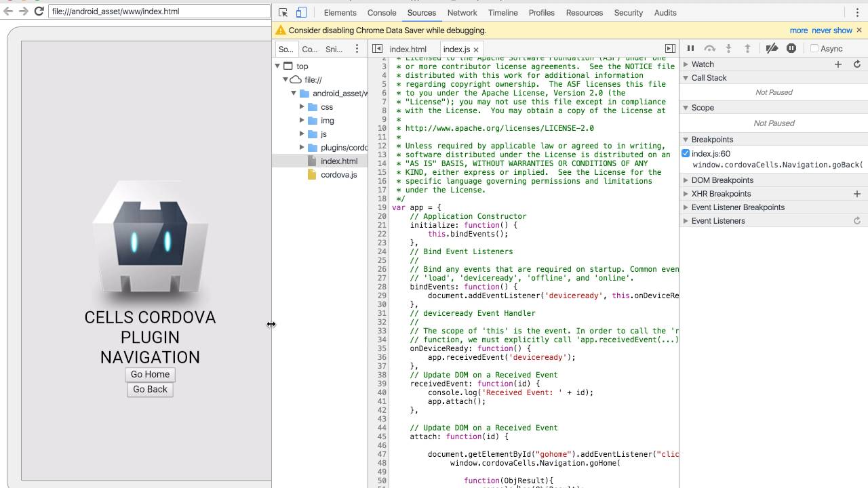
Task: Open DevTools three-dot menu
Action: coord(858,12)
